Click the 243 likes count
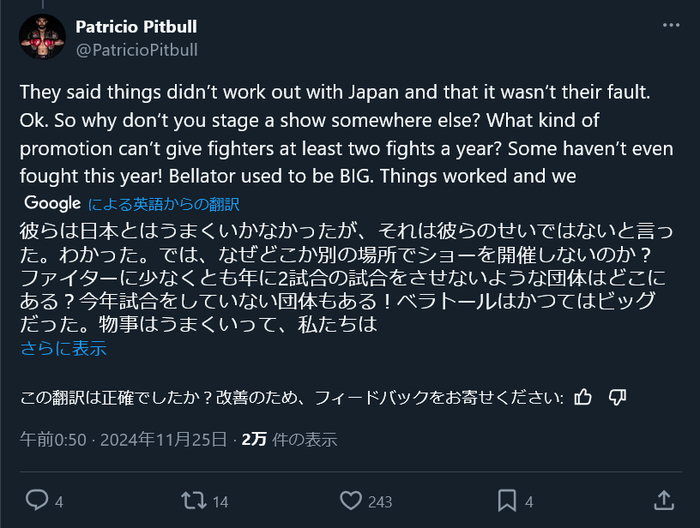Screen dimensions: 700x528 [x=379, y=501]
